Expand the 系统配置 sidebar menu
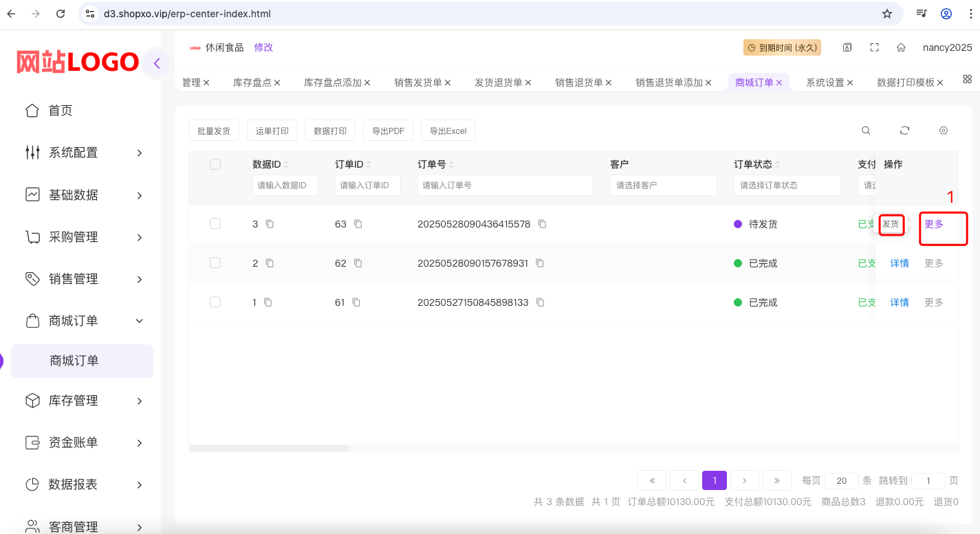The image size is (980, 534). (x=83, y=153)
